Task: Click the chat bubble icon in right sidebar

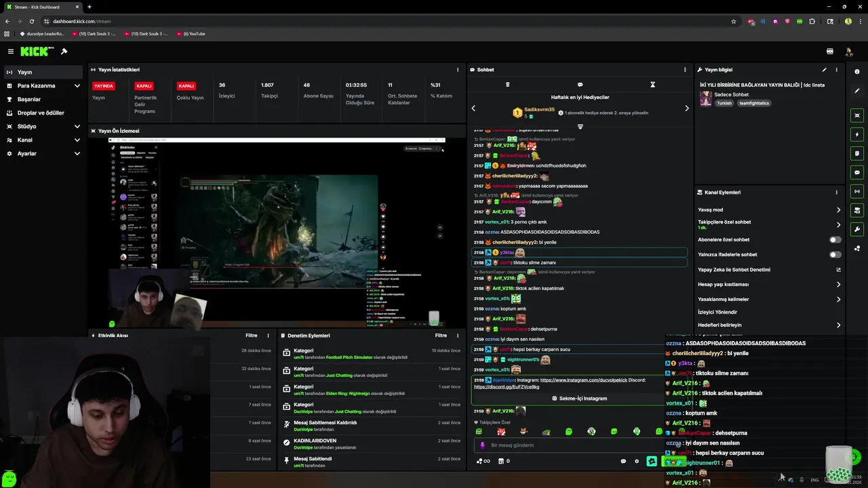Action: (x=857, y=172)
